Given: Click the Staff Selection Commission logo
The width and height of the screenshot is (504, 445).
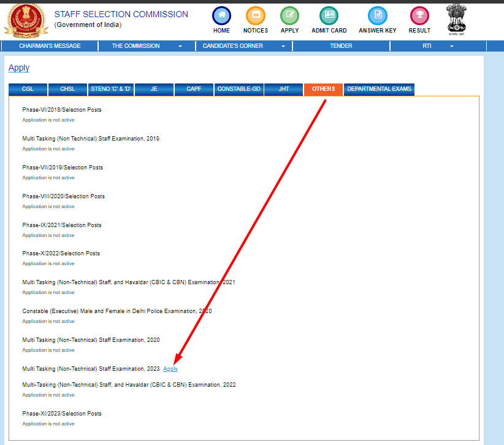Looking at the screenshot, I should point(26,21).
